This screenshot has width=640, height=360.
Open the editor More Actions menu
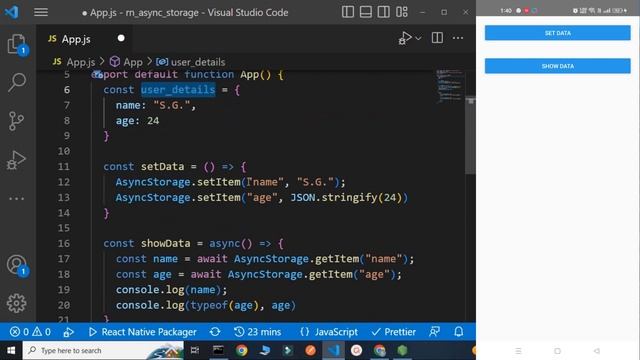coord(458,38)
